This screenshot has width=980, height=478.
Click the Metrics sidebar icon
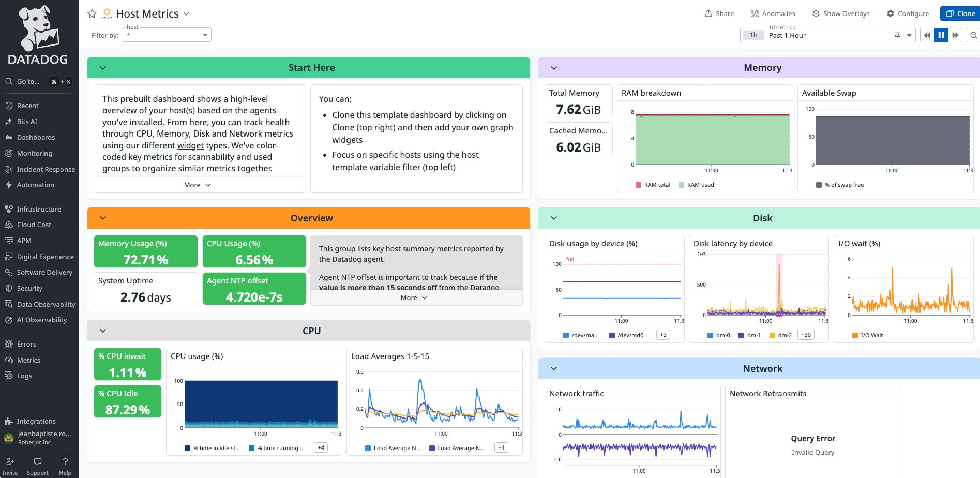pyautogui.click(x=9, y=360)
